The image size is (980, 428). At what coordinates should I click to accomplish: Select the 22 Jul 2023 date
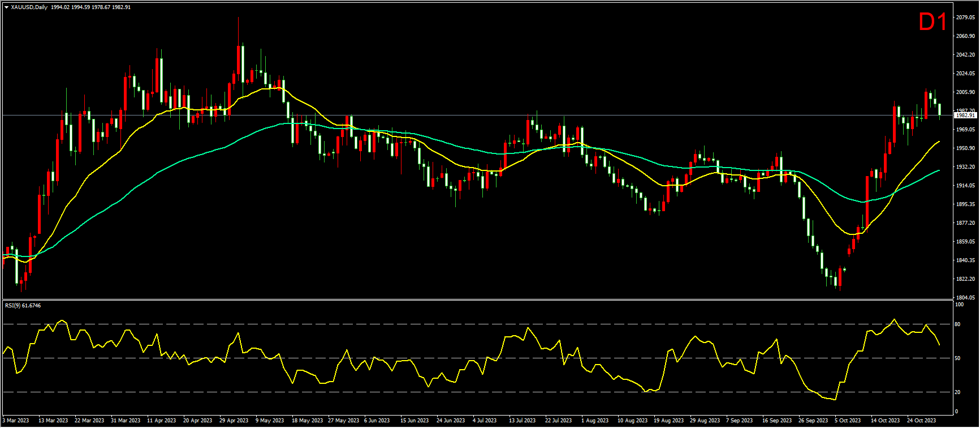[x=559, y=421]
